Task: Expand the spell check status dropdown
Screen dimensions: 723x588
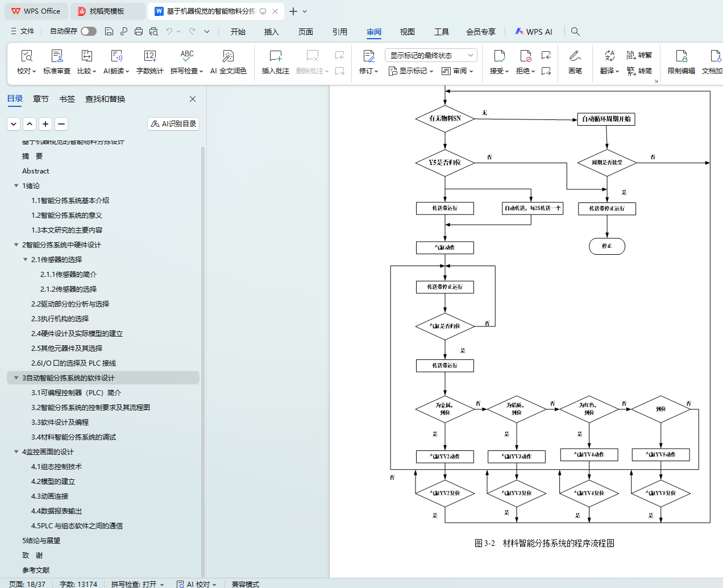Action: point(162,584)
